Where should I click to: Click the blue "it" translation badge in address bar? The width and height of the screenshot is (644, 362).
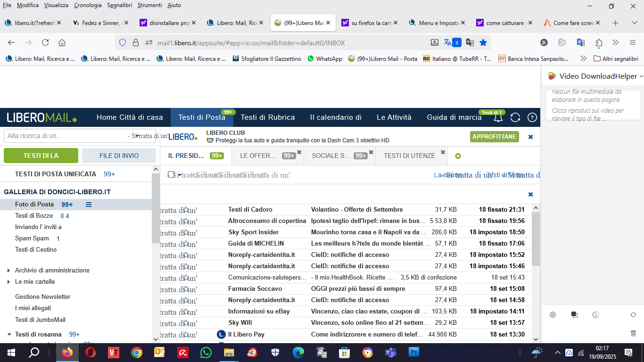(x=456, y=42)
